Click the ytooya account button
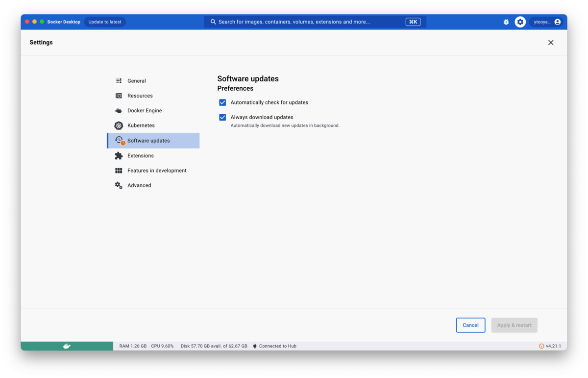The image size is (588, 378). [x=547, y=22]
